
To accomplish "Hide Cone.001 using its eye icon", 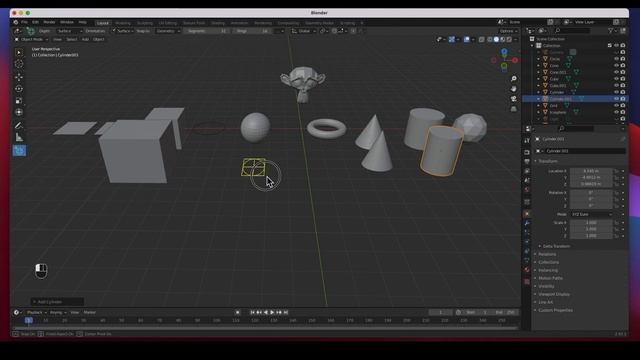I will [x=616, y=72].
